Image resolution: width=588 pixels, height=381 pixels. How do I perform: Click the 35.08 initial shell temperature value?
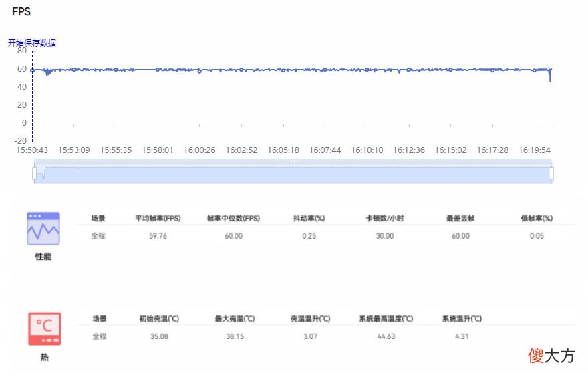coord(159,336)
